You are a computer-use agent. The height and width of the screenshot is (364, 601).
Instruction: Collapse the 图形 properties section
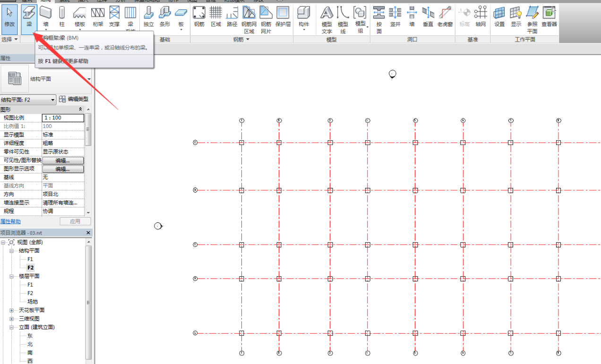pyautogui.click(x=80, y=109)
